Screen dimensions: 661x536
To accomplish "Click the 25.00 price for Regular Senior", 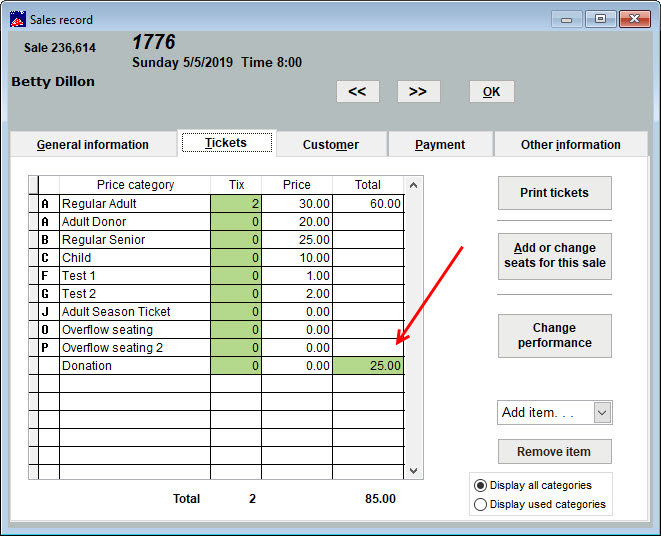I will (297, 240).
